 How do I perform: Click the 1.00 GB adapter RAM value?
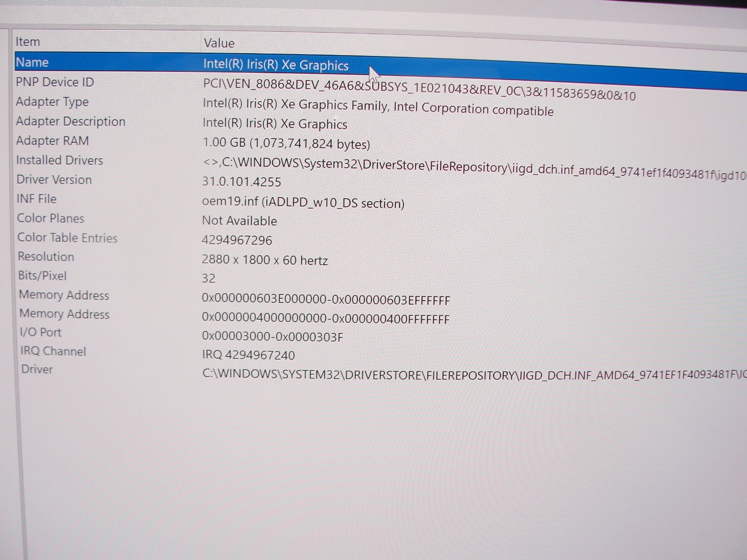pyautogui.click(x=286, y=144)
